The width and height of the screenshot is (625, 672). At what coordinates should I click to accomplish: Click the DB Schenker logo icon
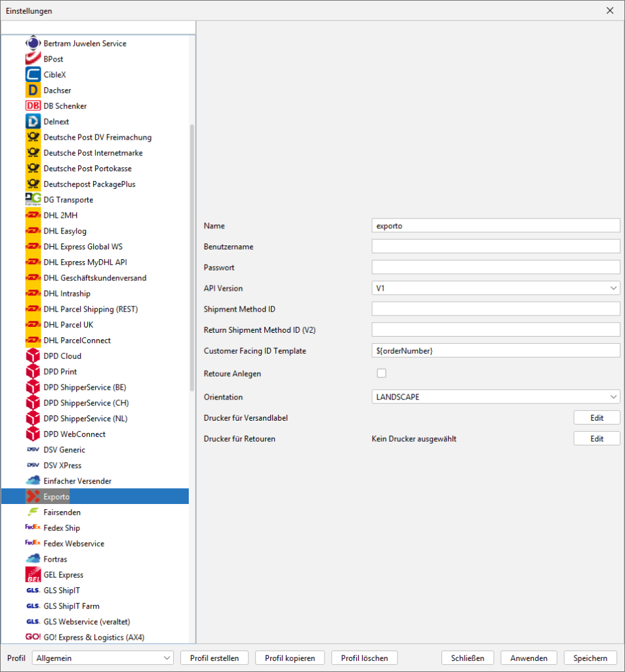(33, 106)
